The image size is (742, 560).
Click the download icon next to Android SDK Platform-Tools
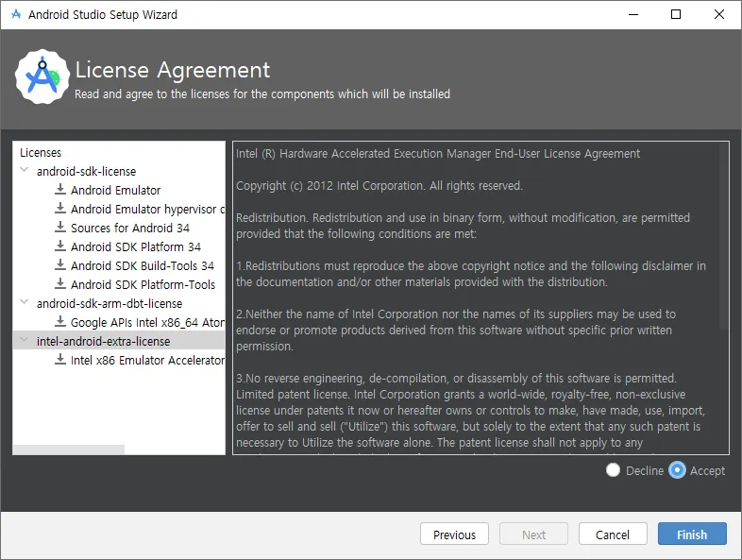(60, 284)
